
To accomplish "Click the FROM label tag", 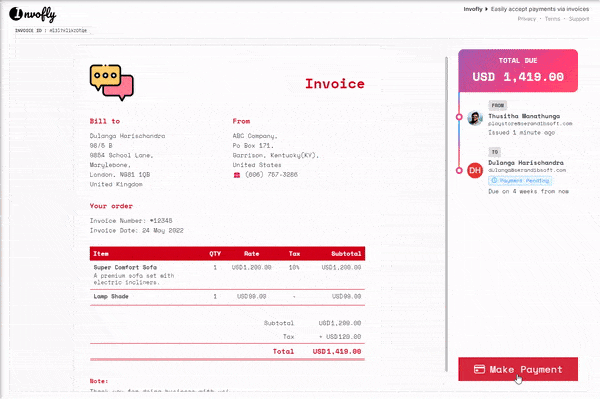I will click(x=497, y=105).
